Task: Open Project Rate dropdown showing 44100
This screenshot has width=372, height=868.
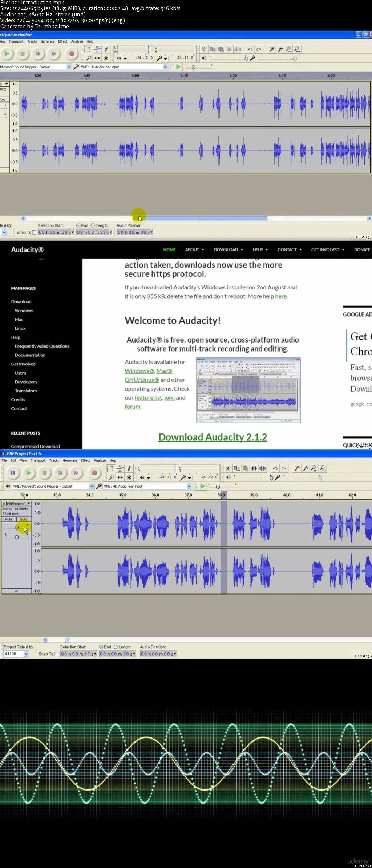Action: 26,654
